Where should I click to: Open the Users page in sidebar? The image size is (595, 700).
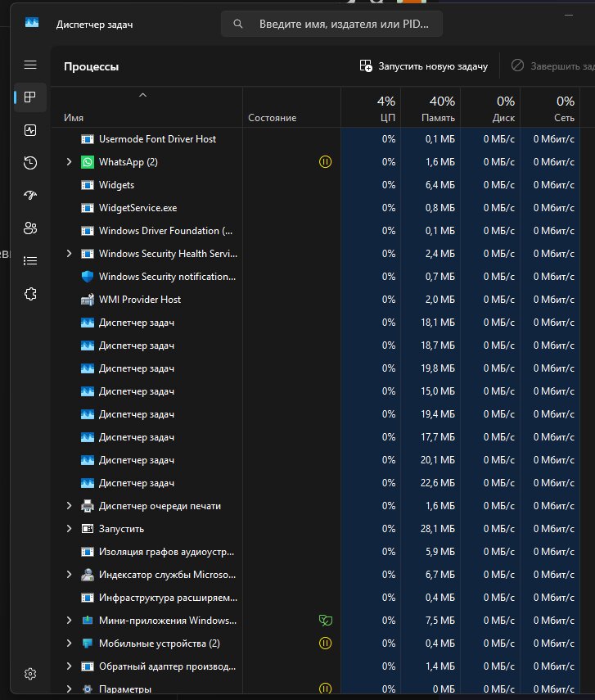(30, 228)
